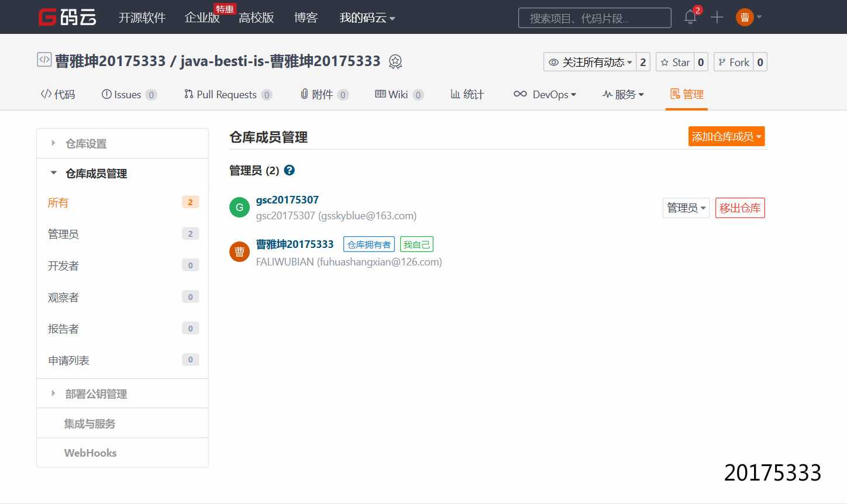Expand the 仓库设置 section
847x504 pixels.
[x=123, y=143]
